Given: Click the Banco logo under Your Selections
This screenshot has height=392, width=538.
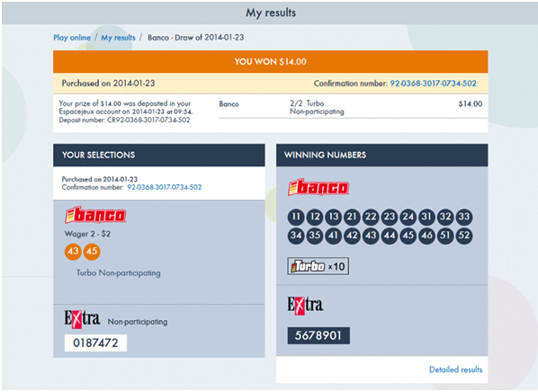Looking at the screenshot, I should 95,215.
